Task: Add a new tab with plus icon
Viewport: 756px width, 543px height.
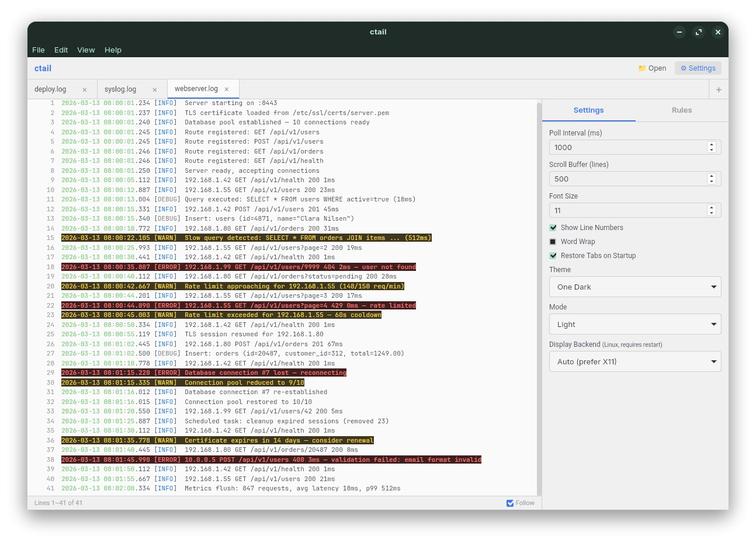Action: [x=719, y=89]
